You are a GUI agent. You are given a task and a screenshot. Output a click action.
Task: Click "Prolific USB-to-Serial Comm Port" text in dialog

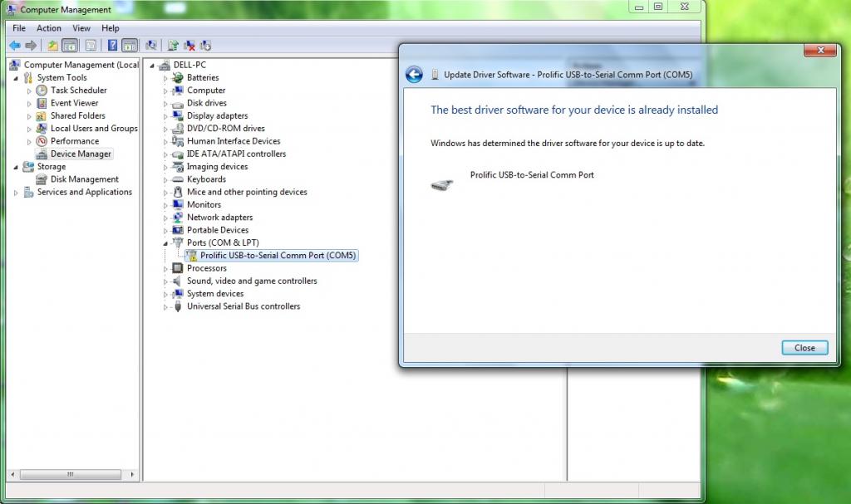click(532, 175)
